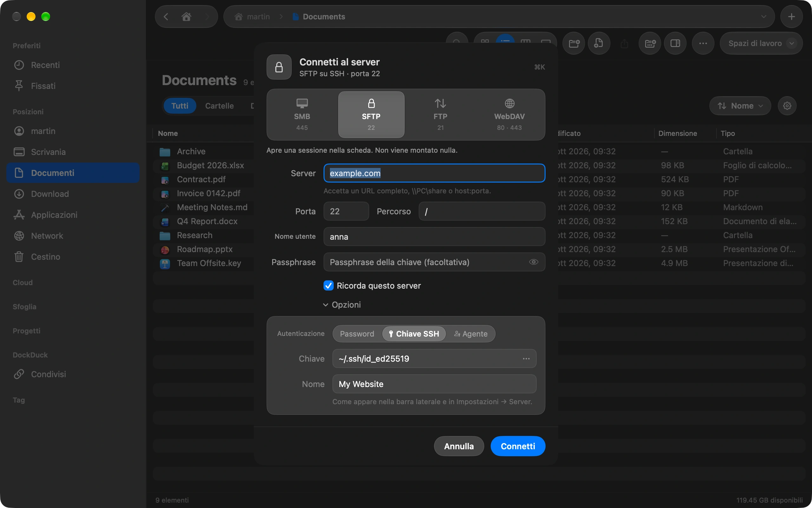Screen dimensions: 812x508
Task: Show passphrase with the eye icon
Action: pyautogui.click(x=534, y=262)
